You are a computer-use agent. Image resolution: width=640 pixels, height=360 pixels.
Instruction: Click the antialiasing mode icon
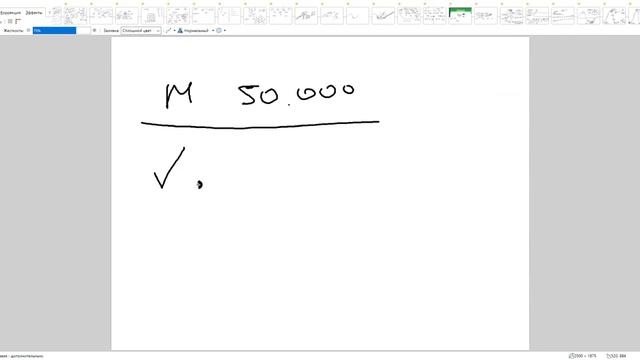click(168, 31)
